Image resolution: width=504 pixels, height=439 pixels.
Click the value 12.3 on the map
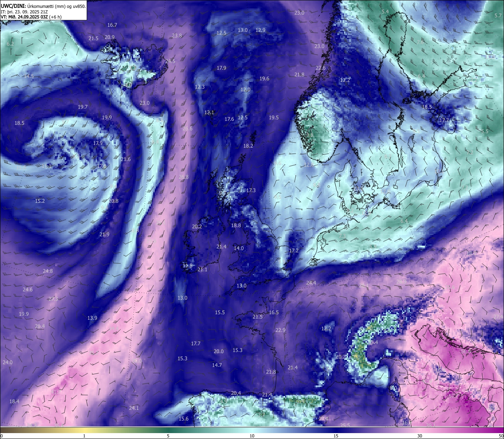(200, 87)
